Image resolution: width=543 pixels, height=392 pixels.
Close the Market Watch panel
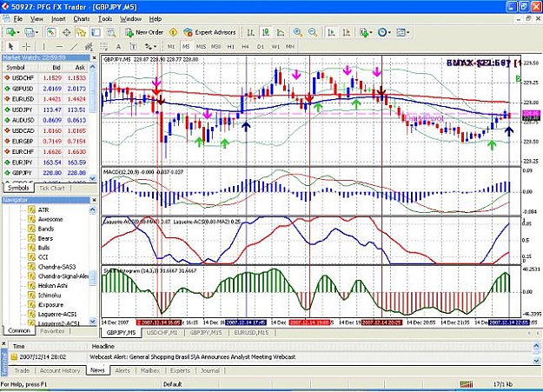point(94,57)
